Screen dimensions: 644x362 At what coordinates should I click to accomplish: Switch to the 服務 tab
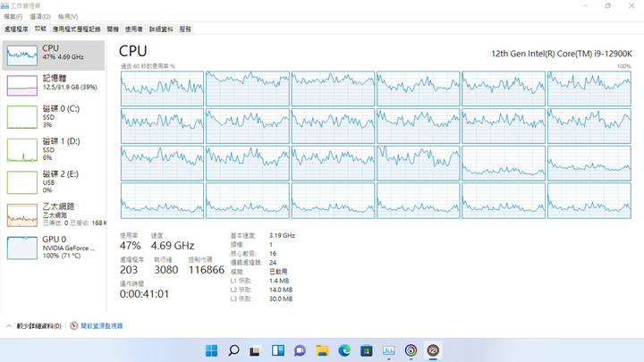pos(185,29)
